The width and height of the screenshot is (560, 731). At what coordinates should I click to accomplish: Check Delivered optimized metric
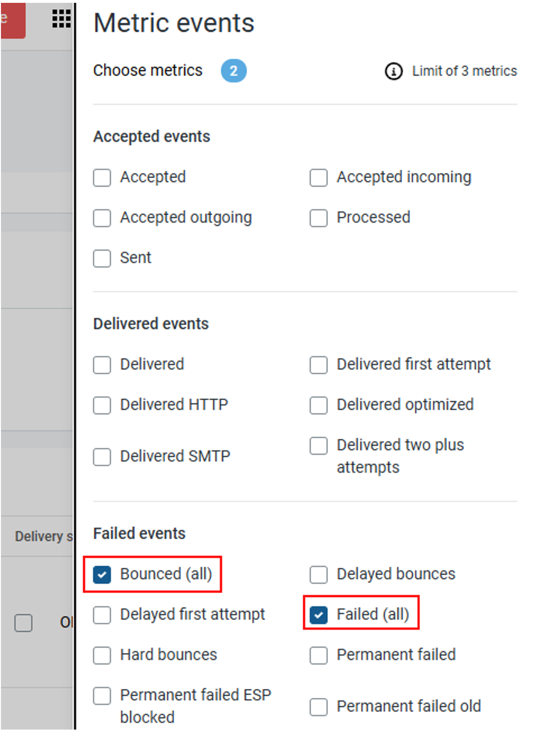tap(318, 405)
